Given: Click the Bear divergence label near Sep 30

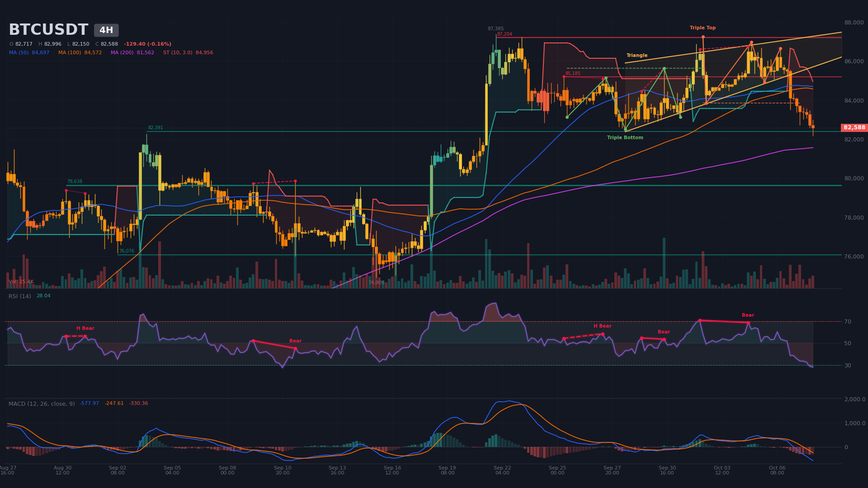Looking at the screenshot, I should [664, 332].
